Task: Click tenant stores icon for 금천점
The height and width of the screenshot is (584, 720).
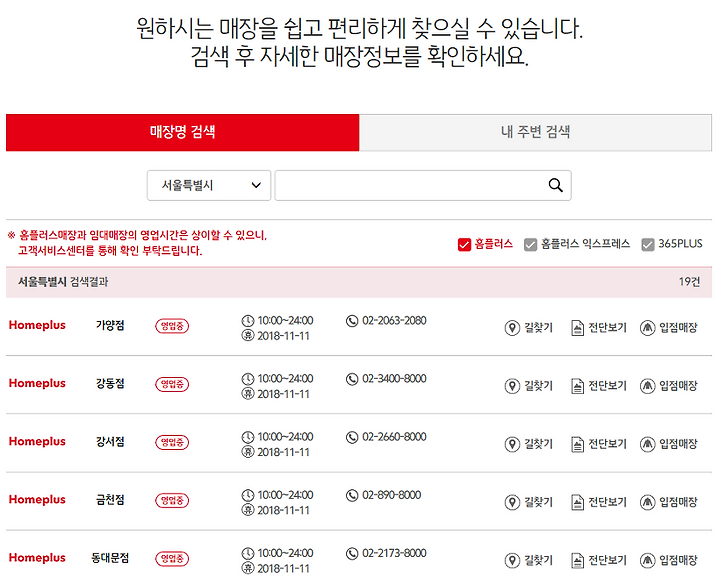Action: click(x=647, y=502)
